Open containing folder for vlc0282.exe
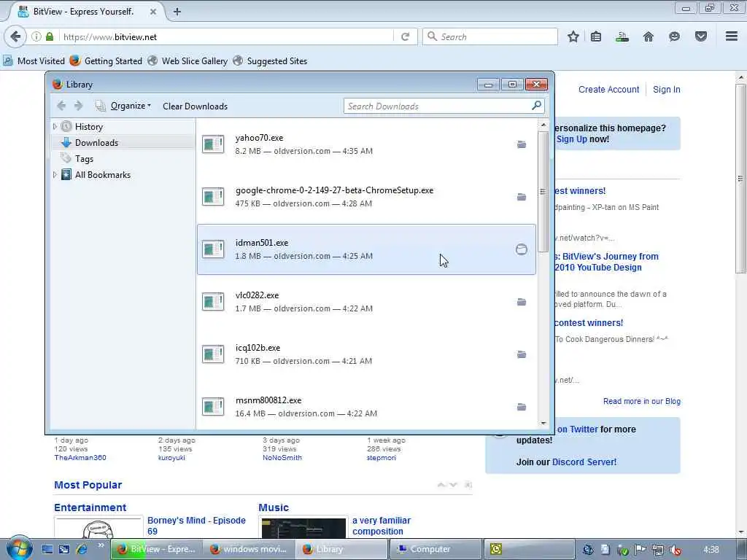This screenshot has width=747, height=560. pyautogui.click(x=522, y=302)
